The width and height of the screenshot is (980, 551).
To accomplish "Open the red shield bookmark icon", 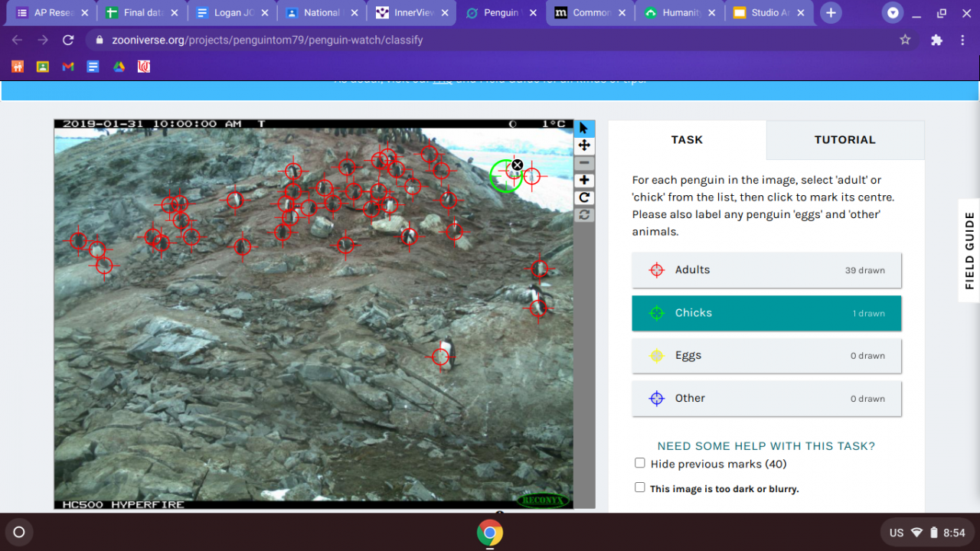I will click(x=144, y=67).
